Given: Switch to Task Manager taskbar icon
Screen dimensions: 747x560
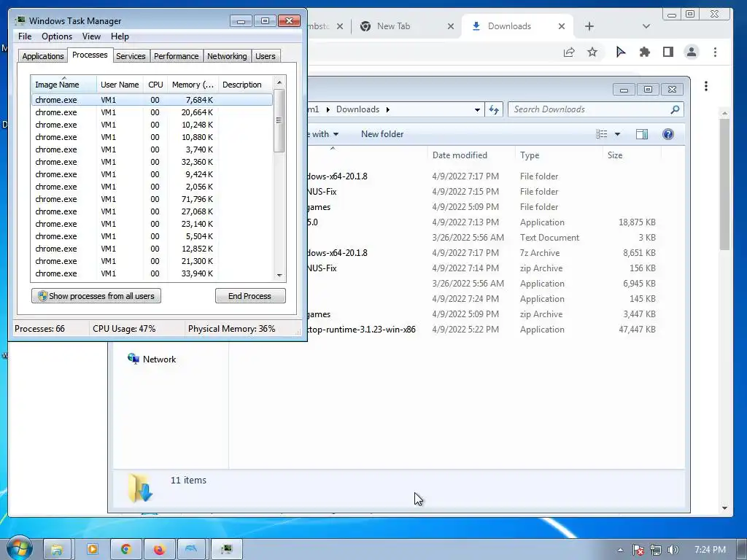Looking at the screenshot, I should 227,550.
